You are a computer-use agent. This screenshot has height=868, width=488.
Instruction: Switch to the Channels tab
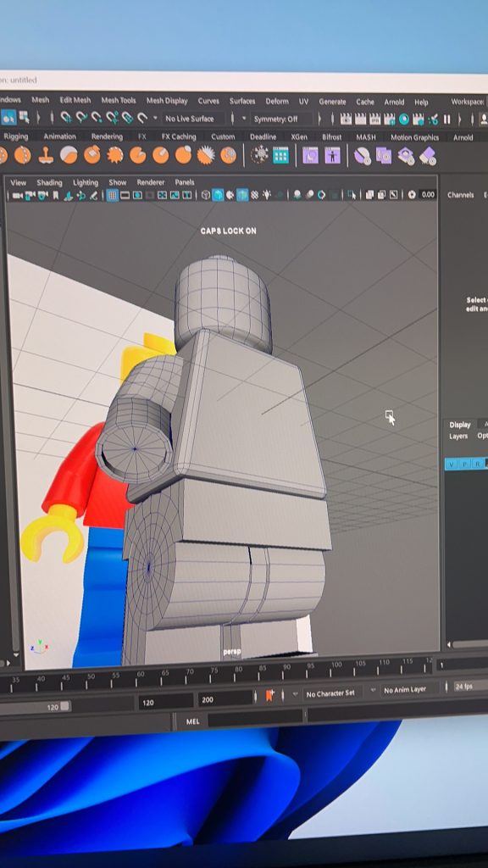[x=460, y=195]
